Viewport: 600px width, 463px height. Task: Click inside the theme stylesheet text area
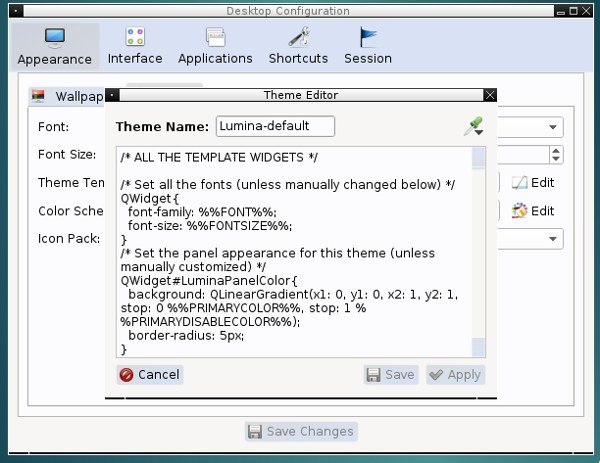[295, 252]
